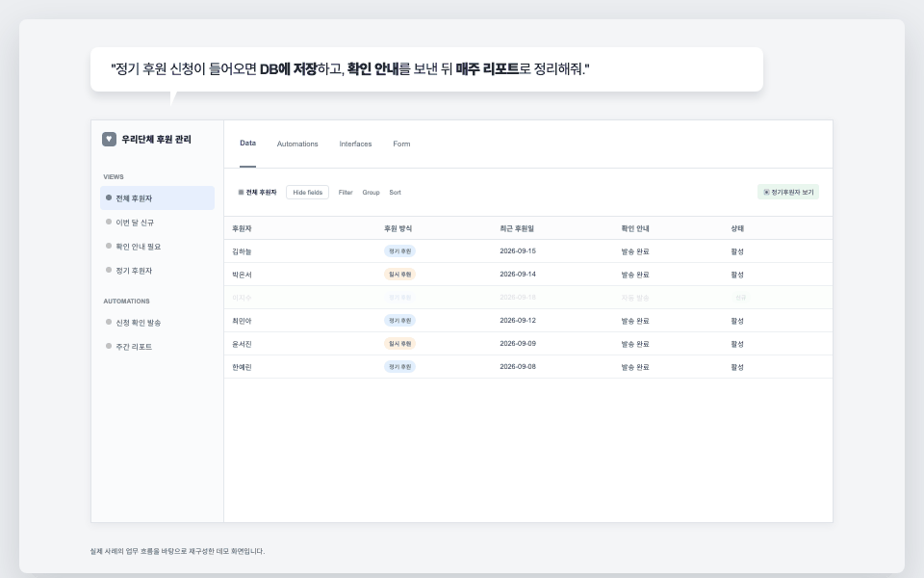Click the 정기 후원 badge in 김하늘 row
This screenshot has width=924, height=578.
(399, 251)
